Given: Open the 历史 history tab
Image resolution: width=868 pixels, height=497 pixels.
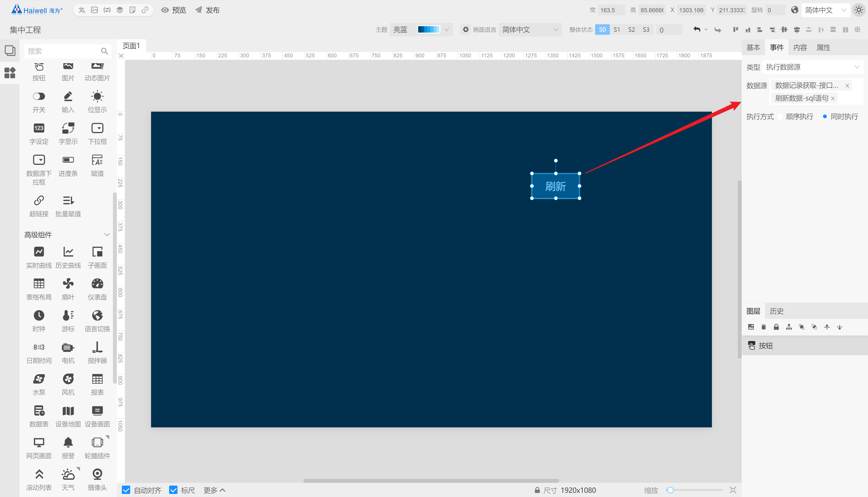Looking at the screenshot, I should 776,311.
